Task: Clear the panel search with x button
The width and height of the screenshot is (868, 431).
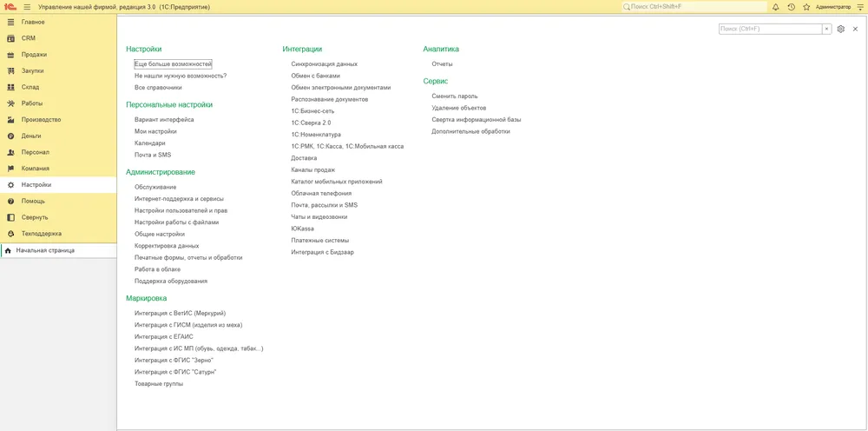Action: (x=827, y=29)
